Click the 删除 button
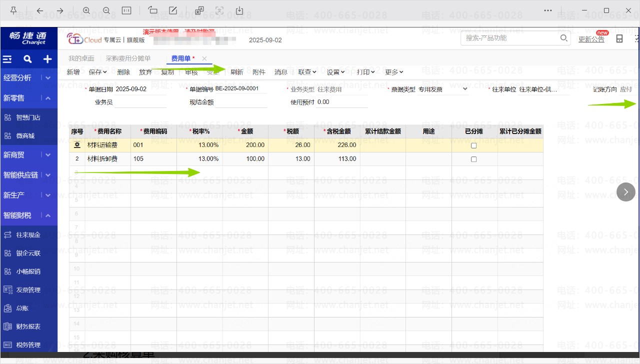Screen dimensions: 640x364 pyautogui.click(x=123, y=72)
